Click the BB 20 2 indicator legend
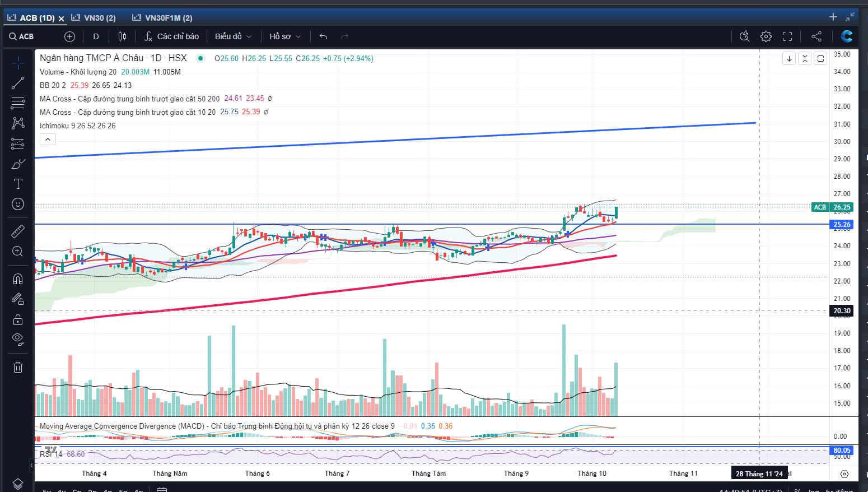Screen dimensions: 868x492 pyautogui.click(x=53, y=85)
